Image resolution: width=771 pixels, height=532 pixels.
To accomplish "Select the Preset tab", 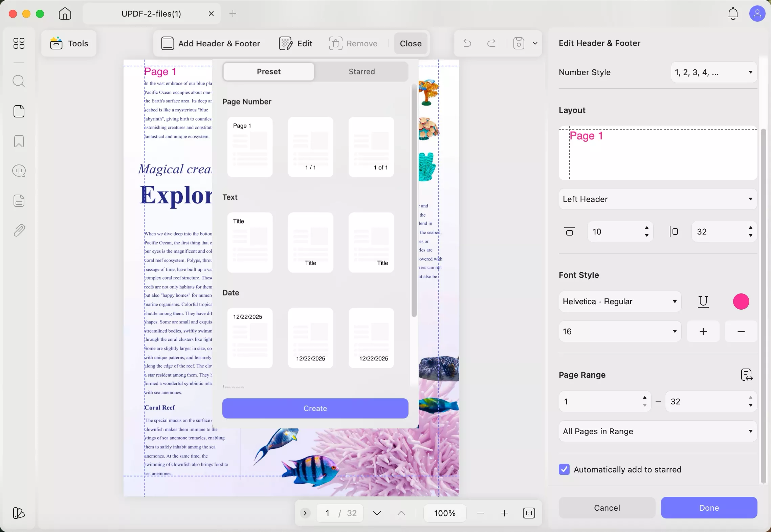I will [268, 71].
